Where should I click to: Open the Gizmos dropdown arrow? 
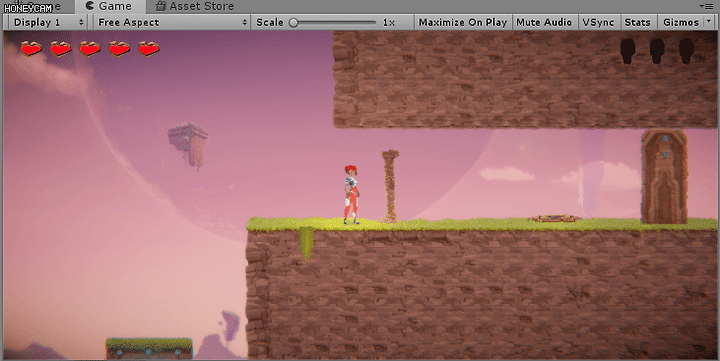tap(709, 22)
